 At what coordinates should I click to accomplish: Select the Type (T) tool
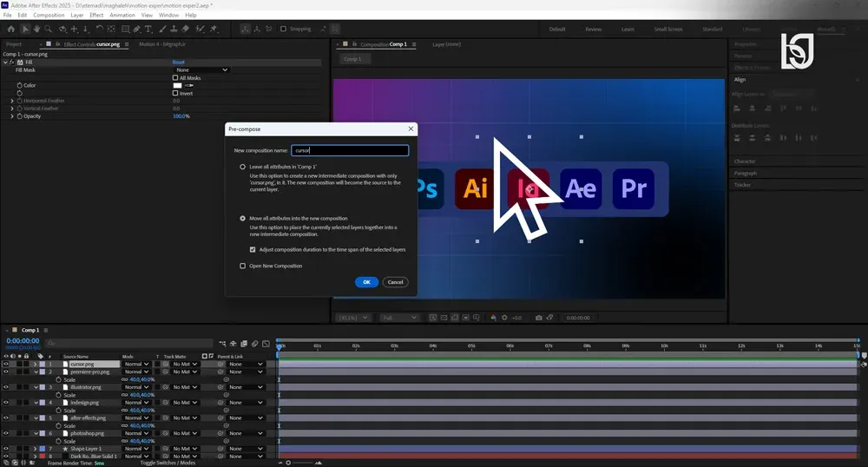pos(148,29)
